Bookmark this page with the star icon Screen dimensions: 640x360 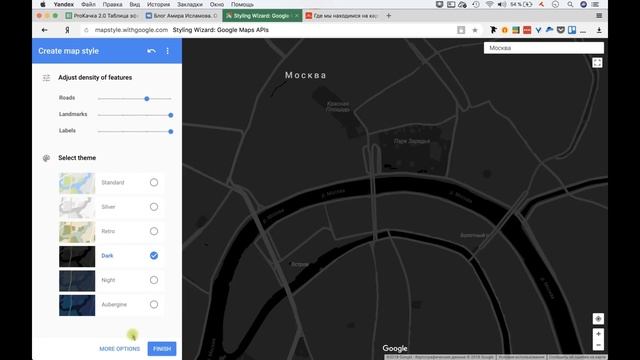click(x=475, y=30)
